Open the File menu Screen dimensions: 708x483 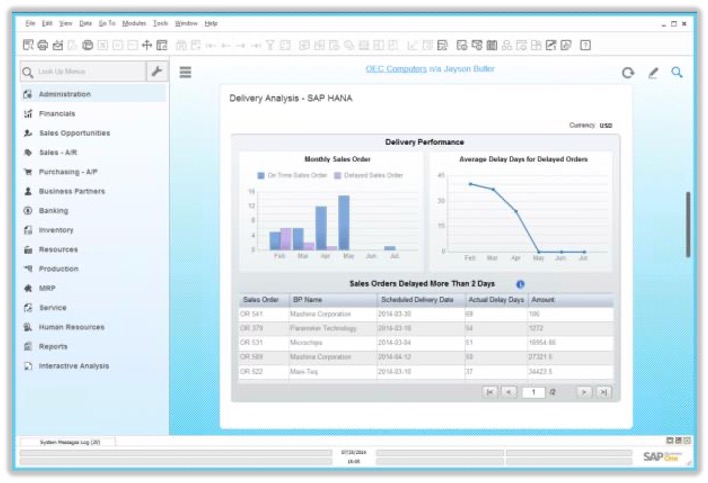(x=30, y=23)
